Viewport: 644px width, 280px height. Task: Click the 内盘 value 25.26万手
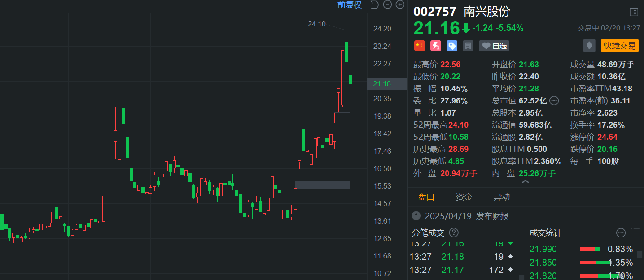(x=537, y=173)
